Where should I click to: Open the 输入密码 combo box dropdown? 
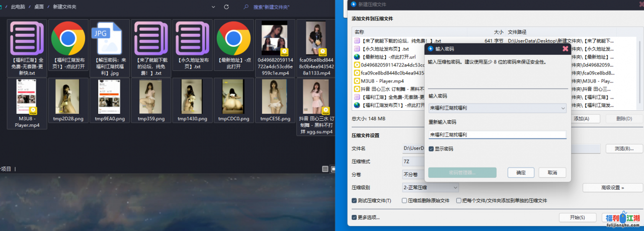tap(562, 108)
